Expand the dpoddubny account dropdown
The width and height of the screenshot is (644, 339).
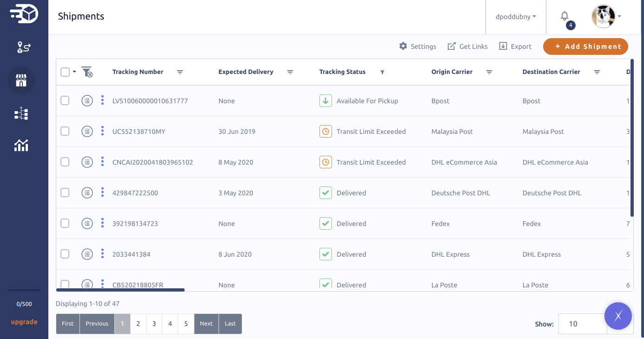pos(516,17)
